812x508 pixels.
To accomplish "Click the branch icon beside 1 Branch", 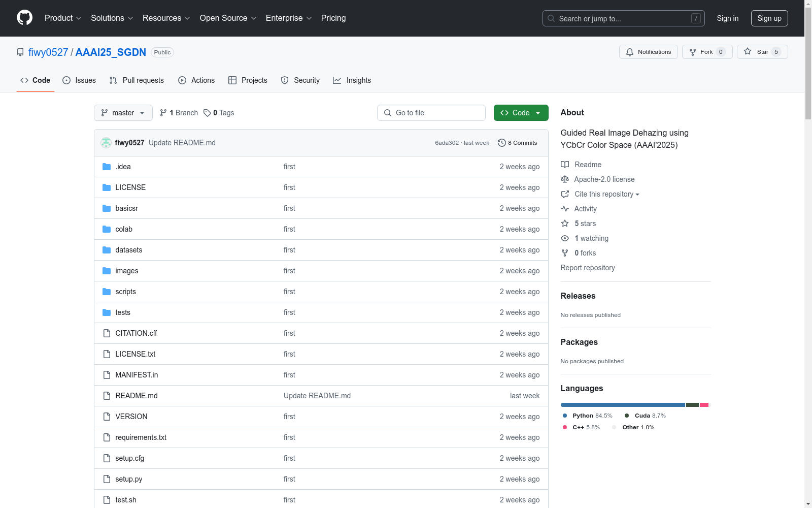I will [163, 113].
